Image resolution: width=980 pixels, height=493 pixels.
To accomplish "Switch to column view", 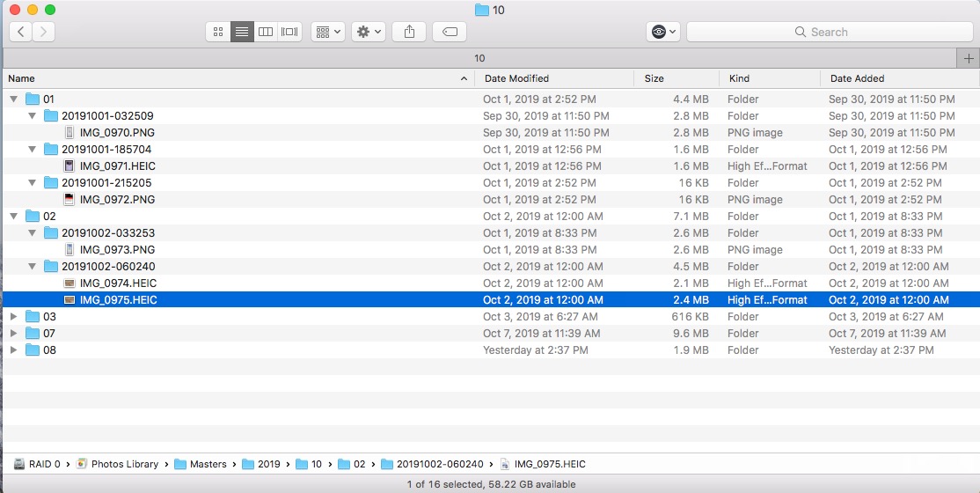I will pos(266,32).
